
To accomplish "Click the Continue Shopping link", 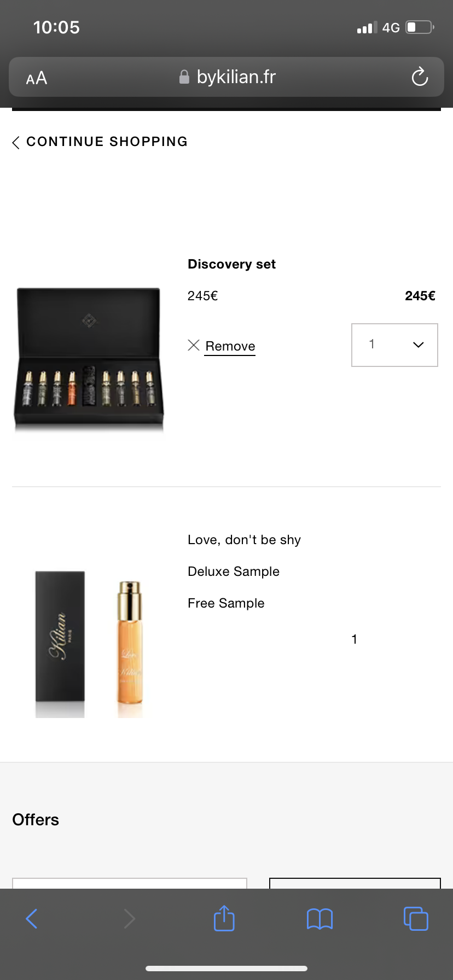I will 107,142.
